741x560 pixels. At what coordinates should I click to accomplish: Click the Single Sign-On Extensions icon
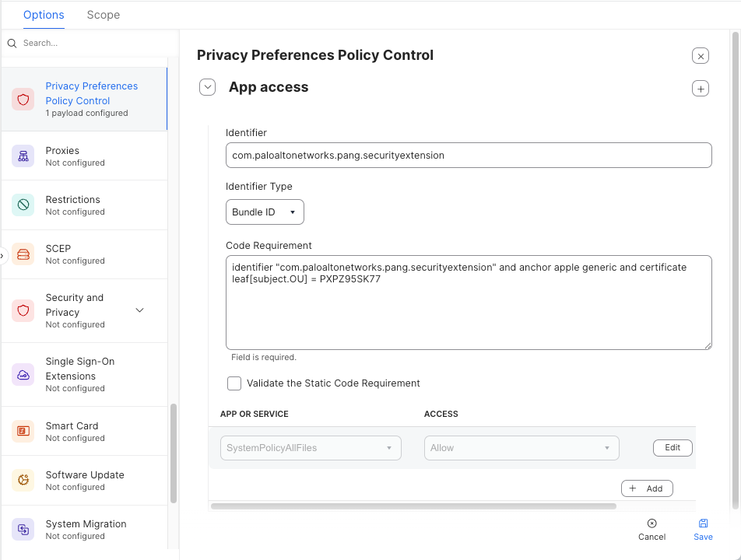tap(23, 375)
